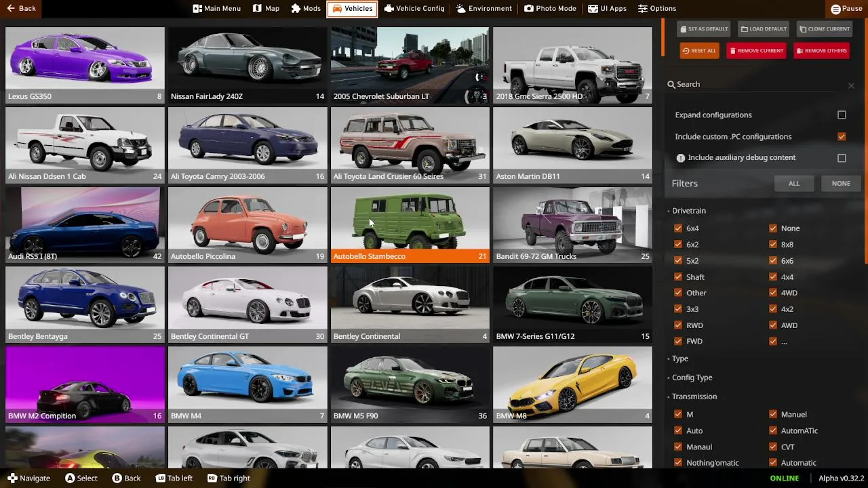
Task: Enable Include auxiliary debug content
Action: 842,158
